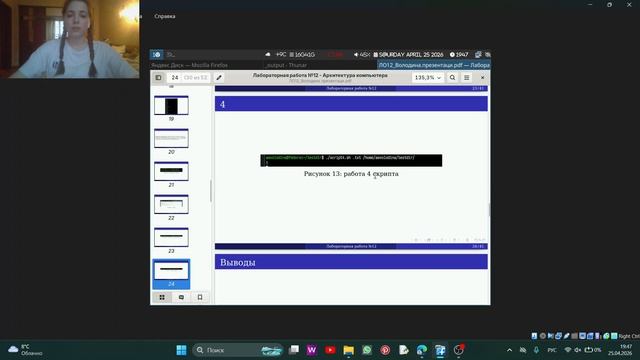Select page 20 thumbnail
The width and height of the screenshot is (640, 360).
click(171, 138)
